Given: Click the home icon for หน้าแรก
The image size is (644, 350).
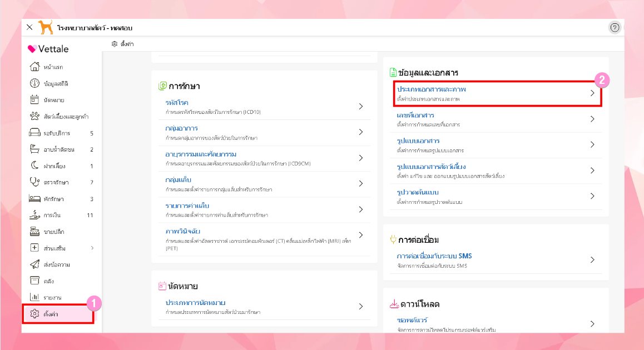Looking at the screenshot, I should click(x=34, y=67).
